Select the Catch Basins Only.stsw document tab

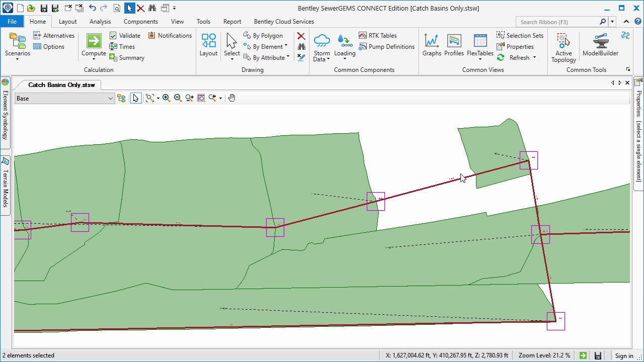pos(61,85)
